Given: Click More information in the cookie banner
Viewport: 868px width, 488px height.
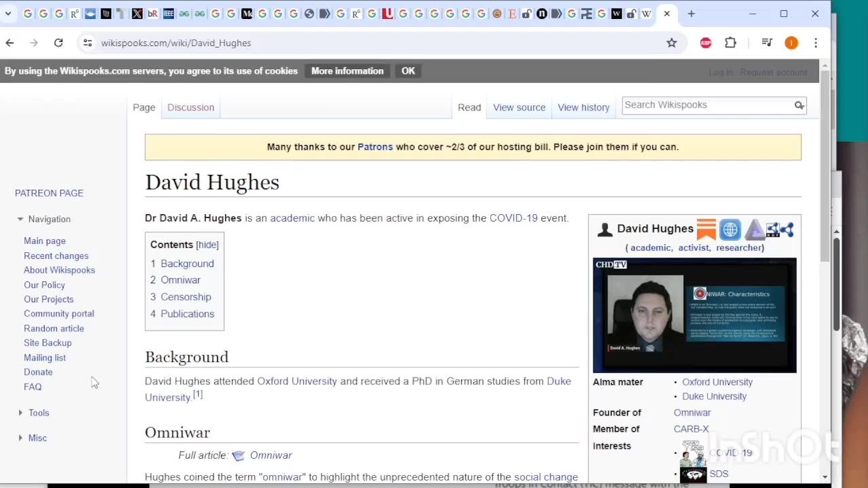Looking at the screenshot, I should coord(347,71).
